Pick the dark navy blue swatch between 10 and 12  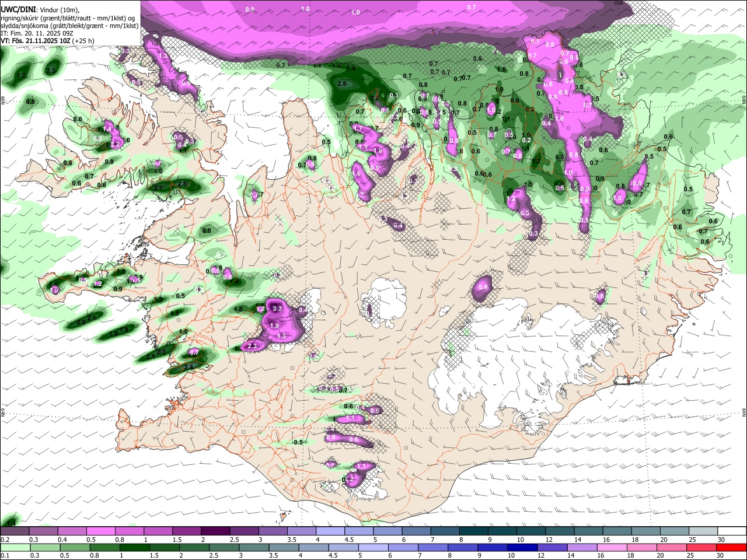point(521,547)
